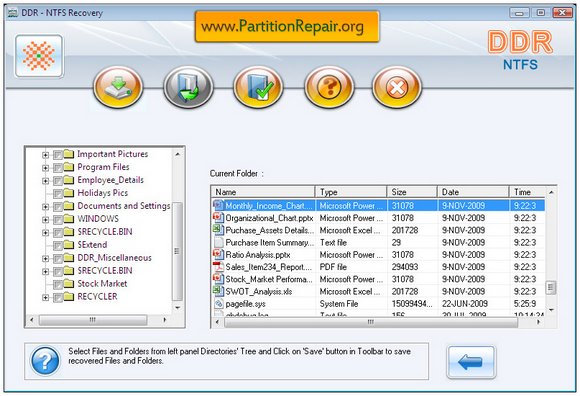
Task: Click the Employee_Details folder icon
Action: 69,180
